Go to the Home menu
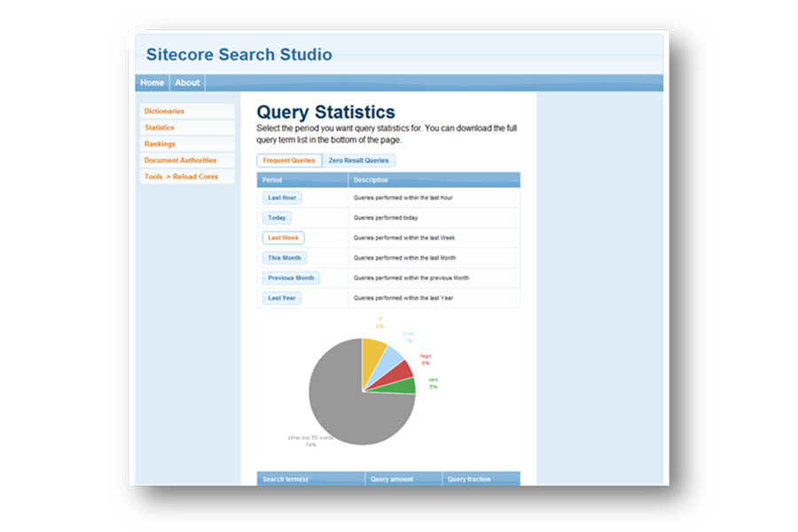The image size is (798, 532). tap(151, 82)
